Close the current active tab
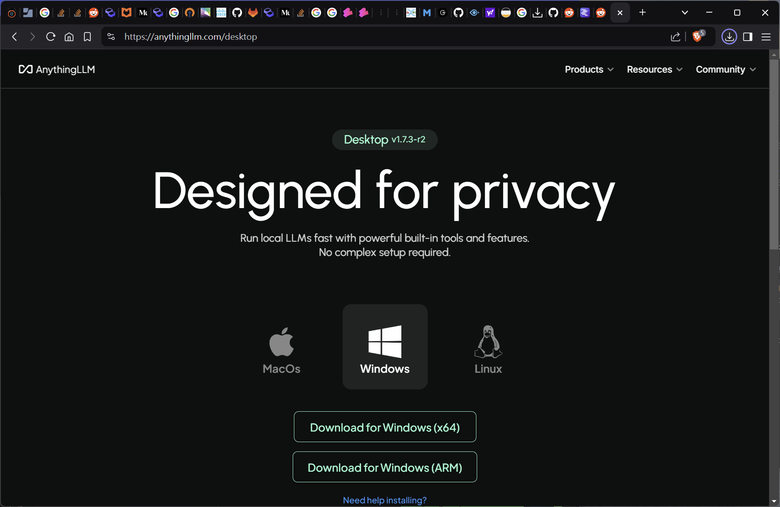780x507 pixels. point(620,13)
